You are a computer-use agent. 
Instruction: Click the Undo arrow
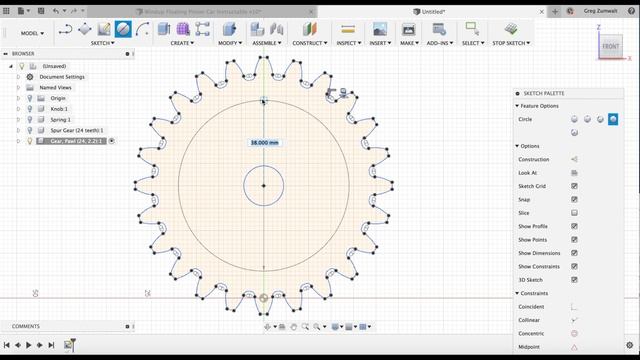click(x=56, y=11)
